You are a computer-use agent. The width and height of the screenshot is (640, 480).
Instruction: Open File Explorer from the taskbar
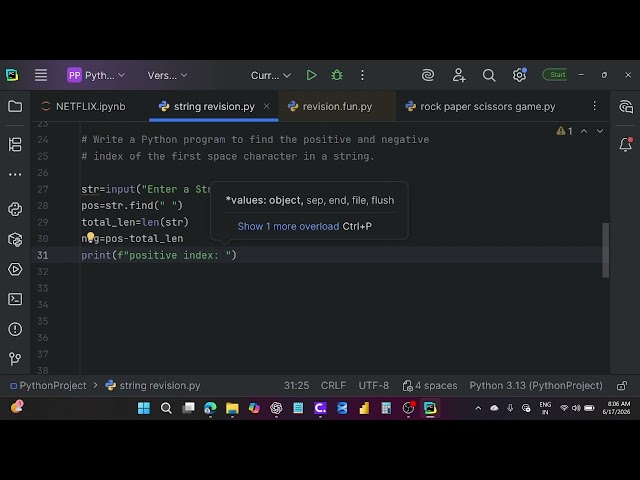click(232, 408)
